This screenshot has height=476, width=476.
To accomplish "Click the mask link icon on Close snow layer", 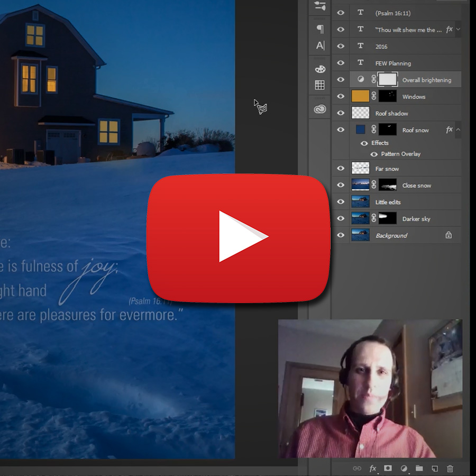I will click(x=374, y=185).
